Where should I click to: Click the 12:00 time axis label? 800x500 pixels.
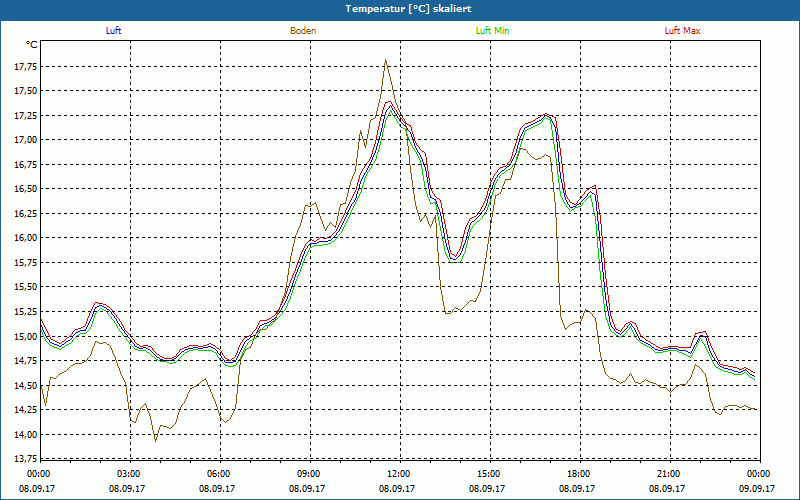coord(400,474)
